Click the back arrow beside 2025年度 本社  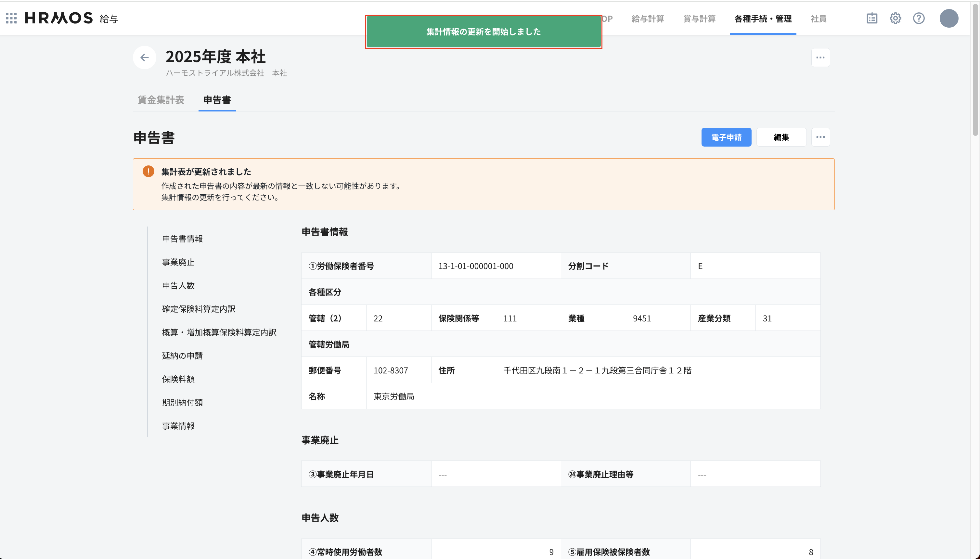point(144,57)
